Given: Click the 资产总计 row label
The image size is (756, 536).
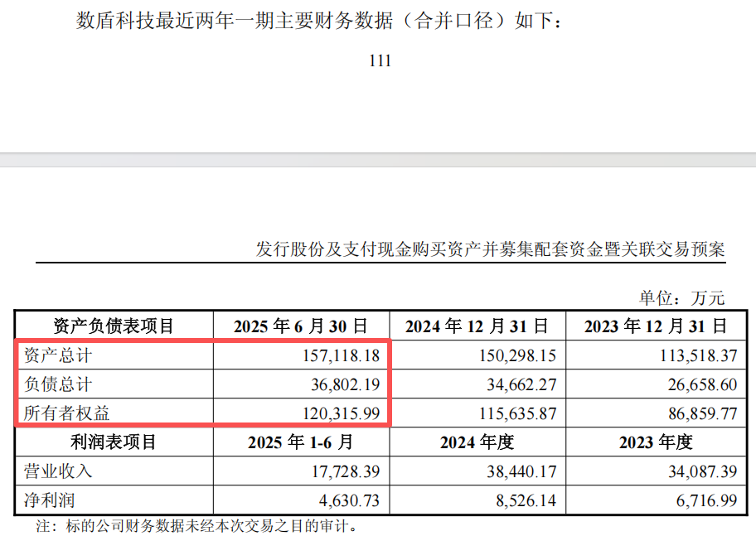Looking at the screenshot, I should 58,355.
